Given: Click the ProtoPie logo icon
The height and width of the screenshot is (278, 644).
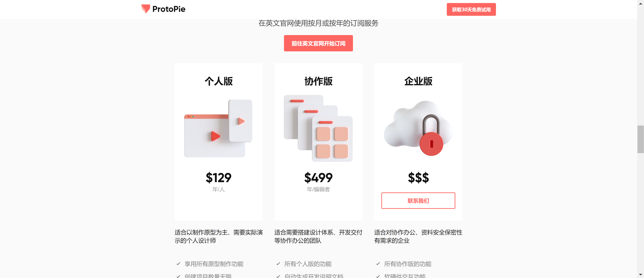Looking at the screenshot, I should coord(145,9).
